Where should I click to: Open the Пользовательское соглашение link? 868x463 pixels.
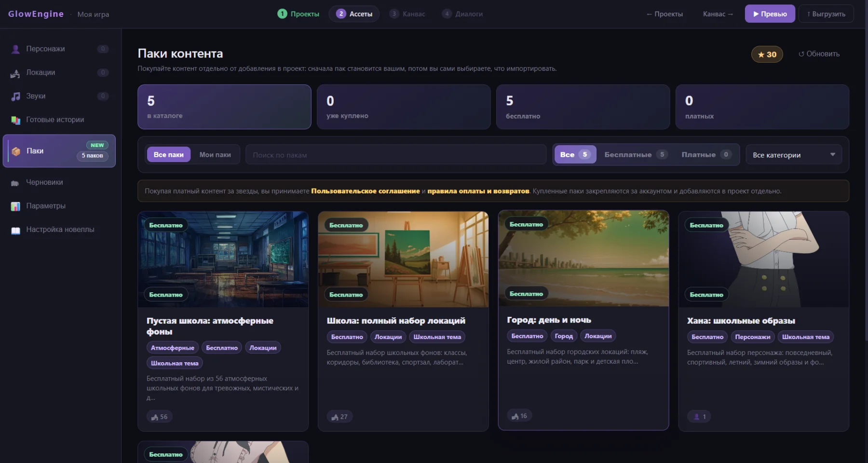366,191
